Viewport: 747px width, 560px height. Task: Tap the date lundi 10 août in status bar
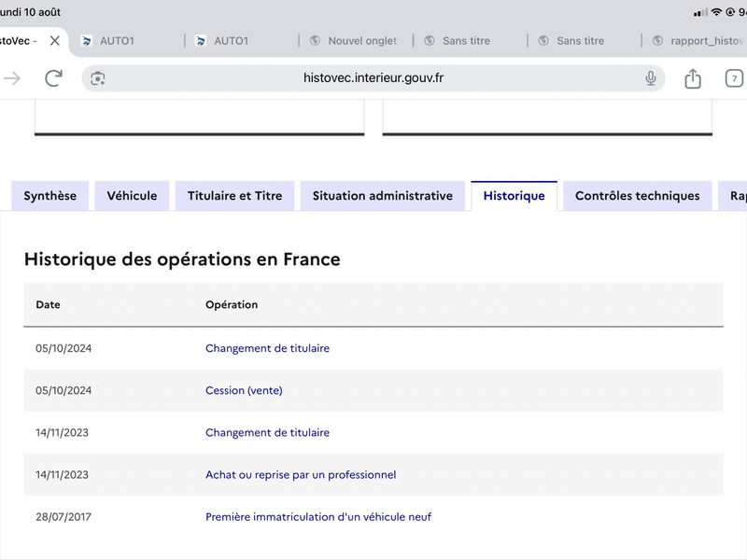coord(30,12)
